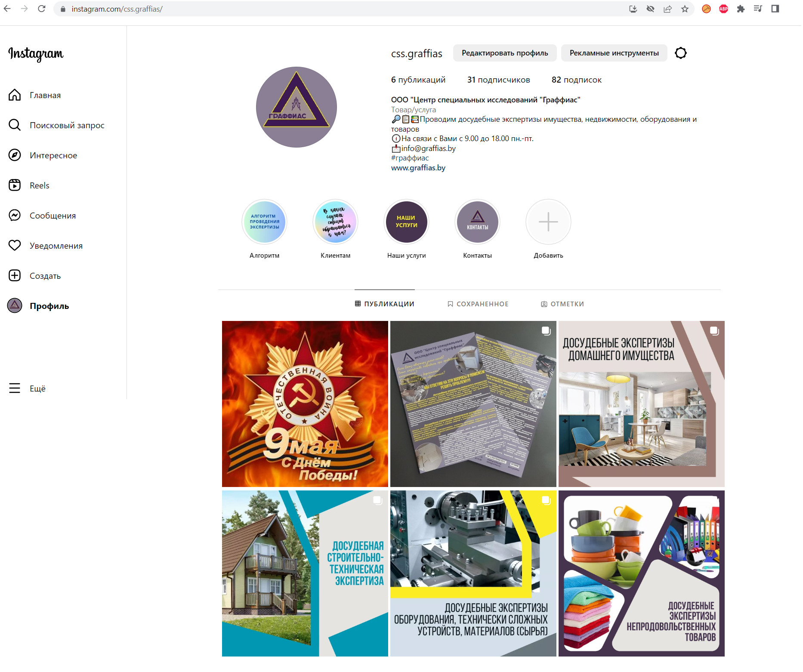Open the Контакты story highlight
The height and width of the screenshot is (672, 803).
tap(477, 222)
